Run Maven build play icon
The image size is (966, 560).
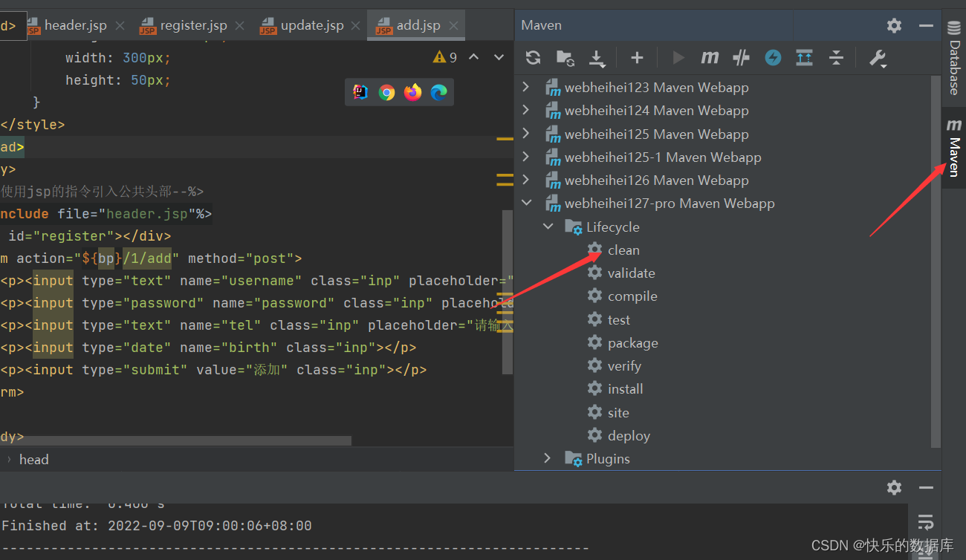[678, 58]
